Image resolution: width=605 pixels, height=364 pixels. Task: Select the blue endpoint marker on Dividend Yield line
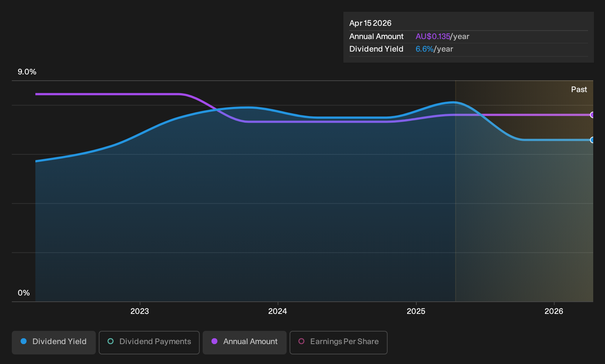[x=592, y=140]
